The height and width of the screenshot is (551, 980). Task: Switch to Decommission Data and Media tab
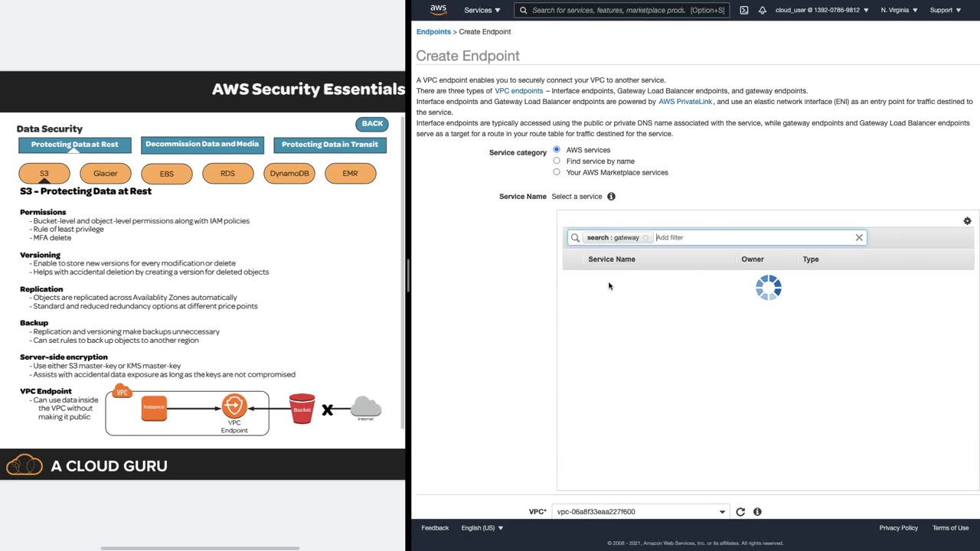(x=202, y=145)
